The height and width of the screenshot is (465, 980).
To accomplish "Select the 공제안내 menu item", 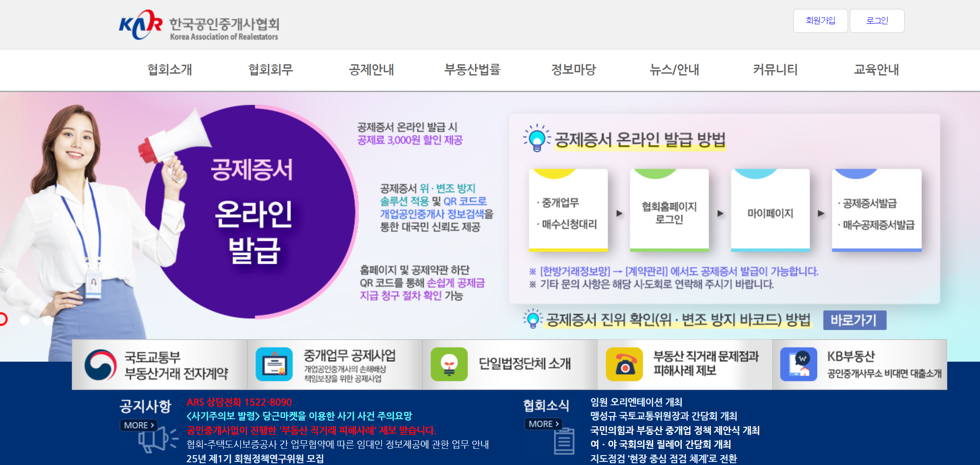I will click(372, 70).
